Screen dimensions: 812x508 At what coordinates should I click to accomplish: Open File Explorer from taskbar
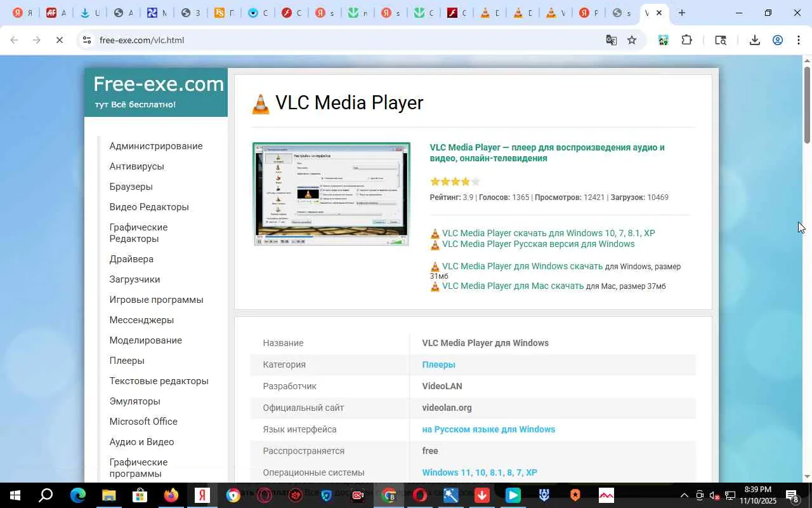108,495
